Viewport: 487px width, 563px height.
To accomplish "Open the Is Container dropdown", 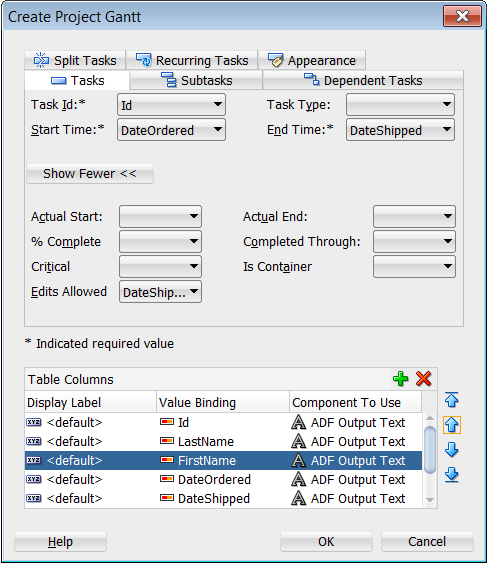I will pyautogui.click(x=414, y=266).
